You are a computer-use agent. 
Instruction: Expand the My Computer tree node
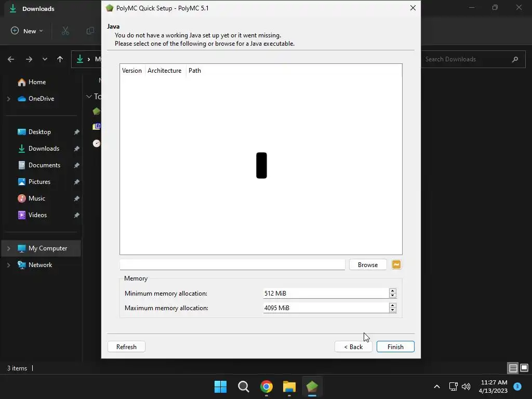pos(9,248)
